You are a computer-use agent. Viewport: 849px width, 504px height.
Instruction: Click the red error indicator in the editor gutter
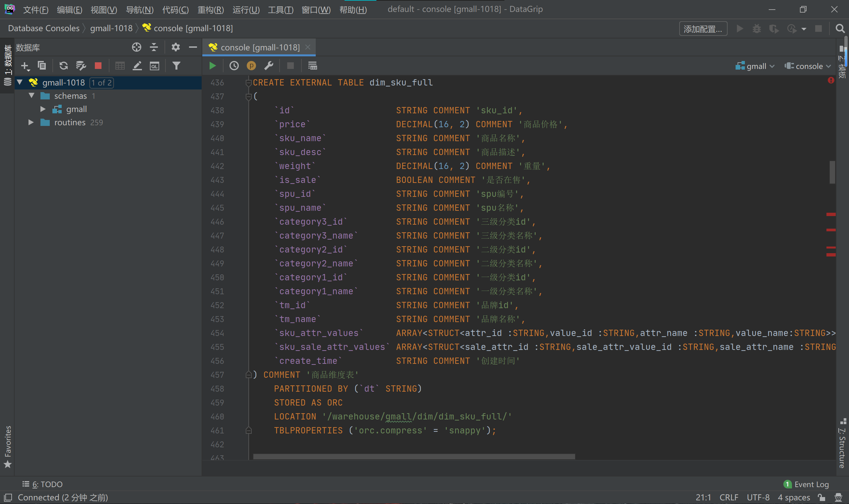[x=831, y=80]
